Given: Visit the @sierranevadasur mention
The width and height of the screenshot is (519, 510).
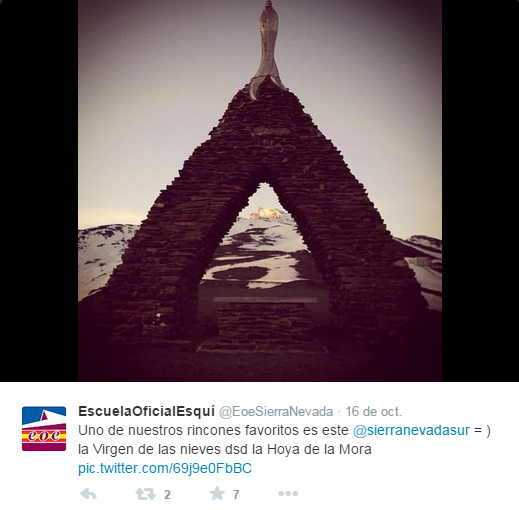Looking at the screenshot, I should pos(411,430).
